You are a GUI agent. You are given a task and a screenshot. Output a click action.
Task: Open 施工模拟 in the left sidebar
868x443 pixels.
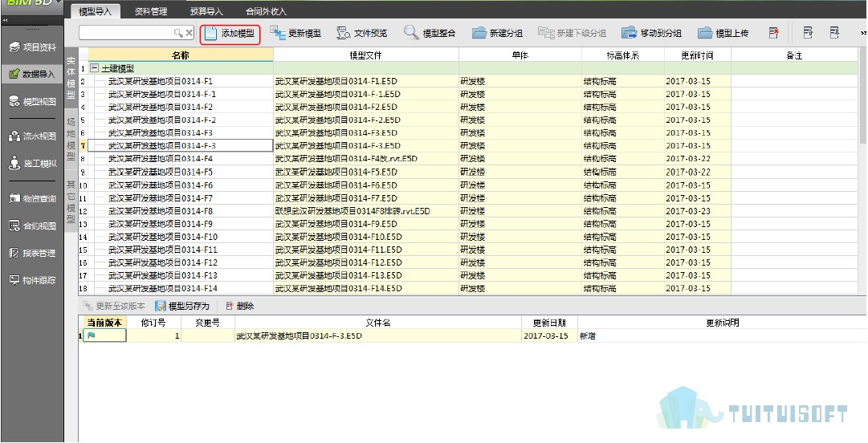pyautogui.click(x=32, y=163)
